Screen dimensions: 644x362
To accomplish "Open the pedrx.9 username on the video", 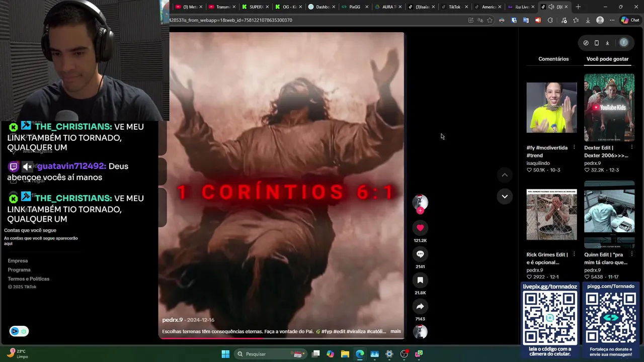I will click(173, 320).
